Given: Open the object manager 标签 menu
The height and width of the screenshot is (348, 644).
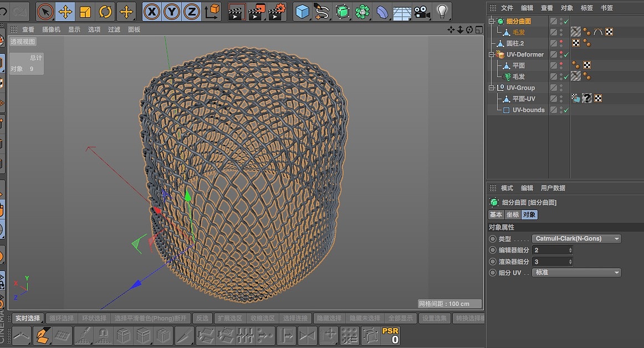Looking at the screenshot, I should pos(587,8).
